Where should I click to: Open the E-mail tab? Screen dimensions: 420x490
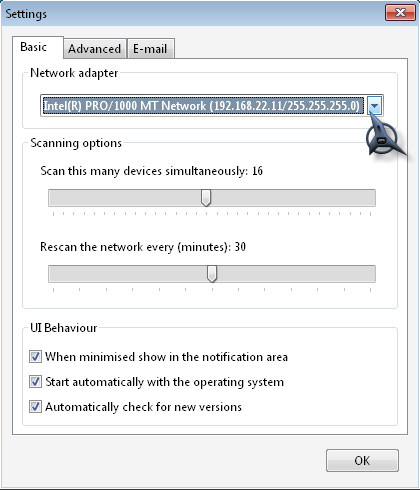click(150, 49)
